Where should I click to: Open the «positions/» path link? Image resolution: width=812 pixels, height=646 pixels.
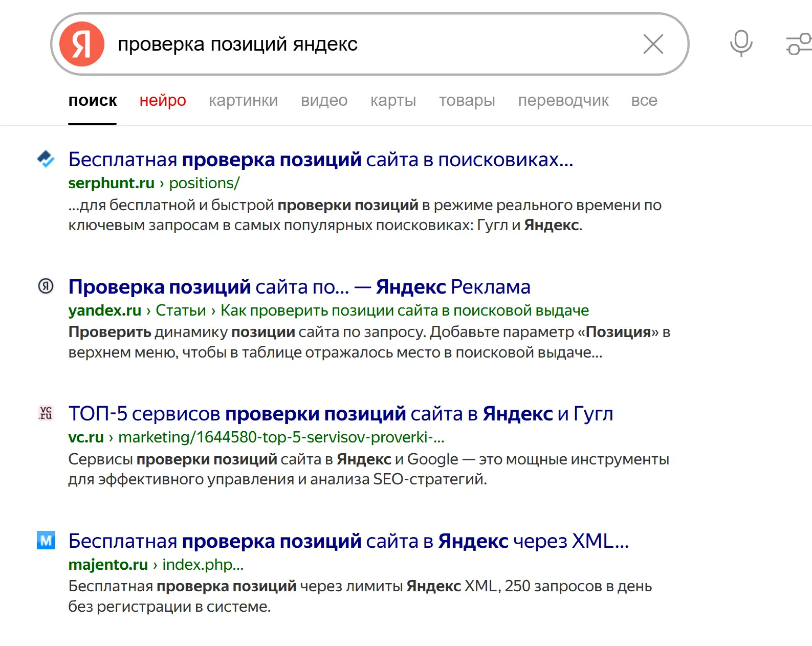204,183
